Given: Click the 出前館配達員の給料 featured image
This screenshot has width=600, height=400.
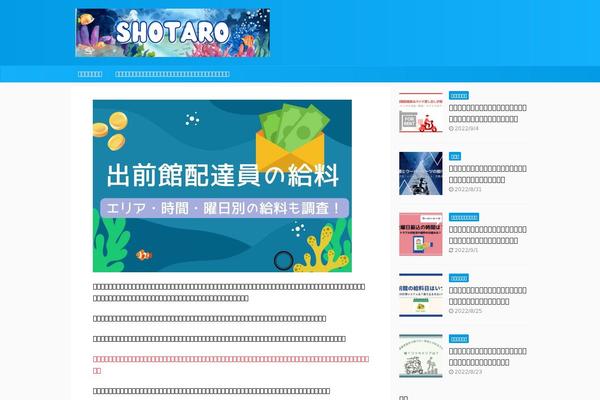Looking at the screenshot, I should click(x=222, y=186).
